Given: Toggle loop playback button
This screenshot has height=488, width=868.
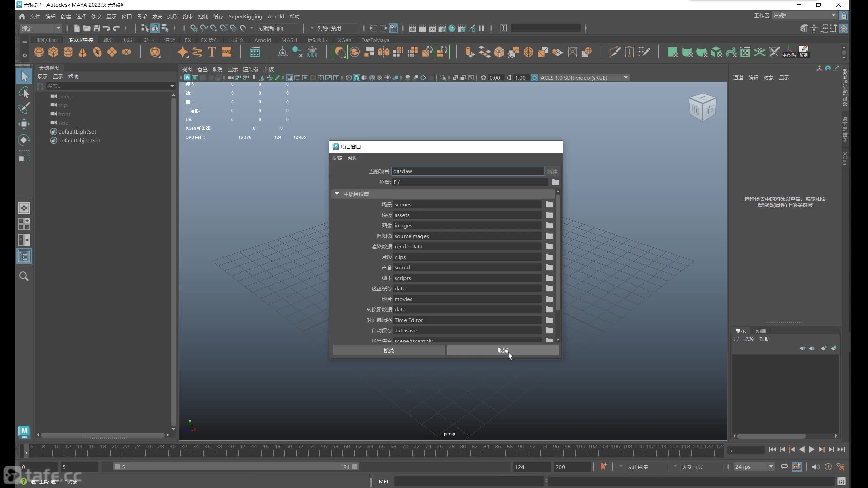Looking at the screenshot, I should [x=784, y=467].
